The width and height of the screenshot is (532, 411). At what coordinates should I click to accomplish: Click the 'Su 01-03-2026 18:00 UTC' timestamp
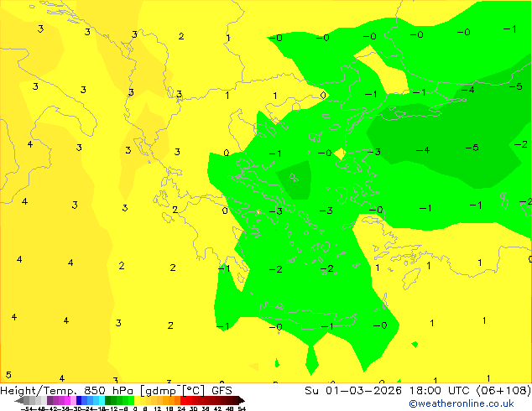click(x=389, y=391)
